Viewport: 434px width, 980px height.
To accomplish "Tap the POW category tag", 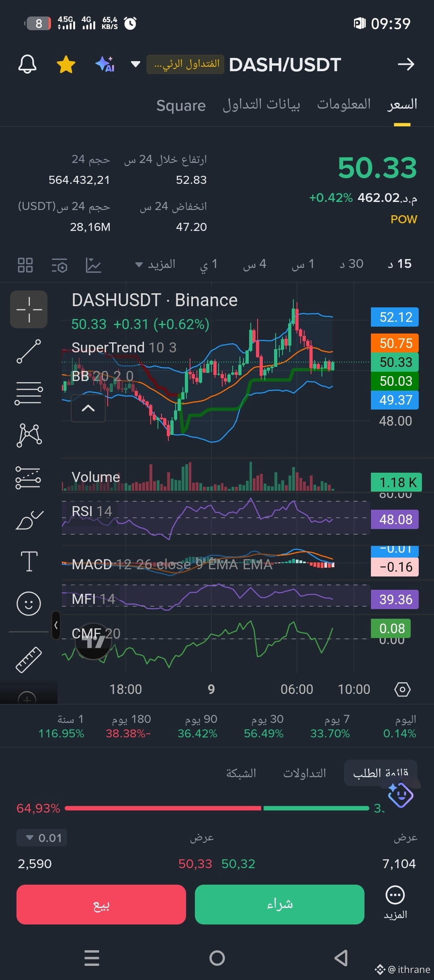I will (404, 219).
